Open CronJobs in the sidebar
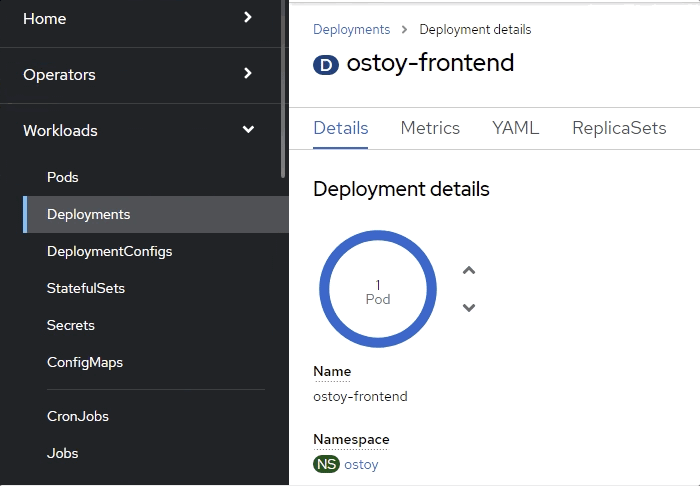The image size is (700, 486). 78,416
